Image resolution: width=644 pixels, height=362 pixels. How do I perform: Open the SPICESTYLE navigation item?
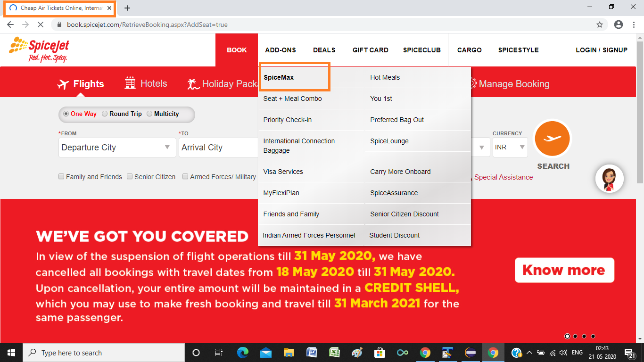click(x=519, y=50)
